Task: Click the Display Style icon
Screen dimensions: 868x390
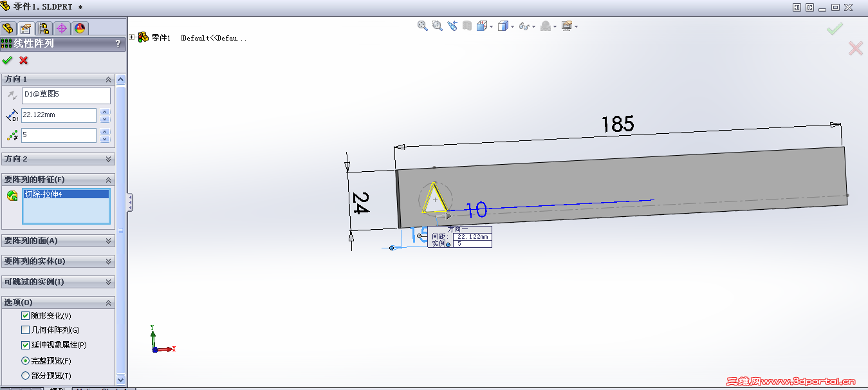Action: [503, 26]
